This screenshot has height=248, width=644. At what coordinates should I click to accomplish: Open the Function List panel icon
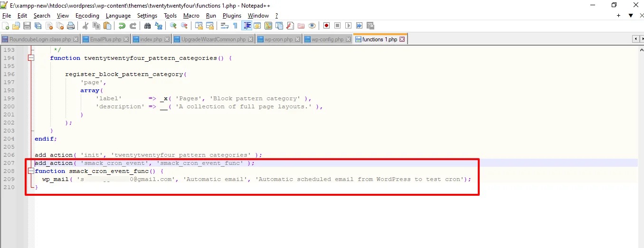pos(290,26)
